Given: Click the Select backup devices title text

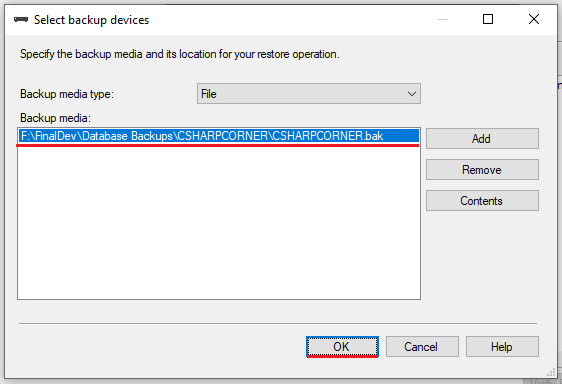Looking at the screenshot, I should (x=91, y=20).
